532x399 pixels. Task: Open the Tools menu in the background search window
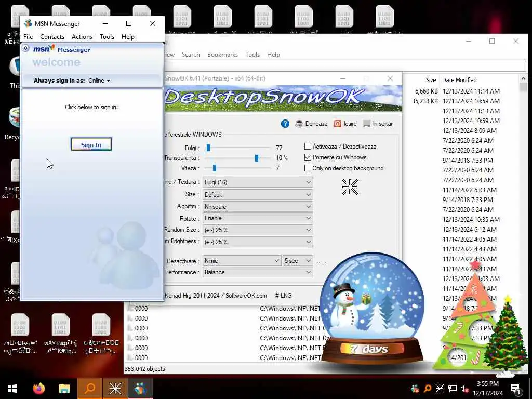(252, 55)
